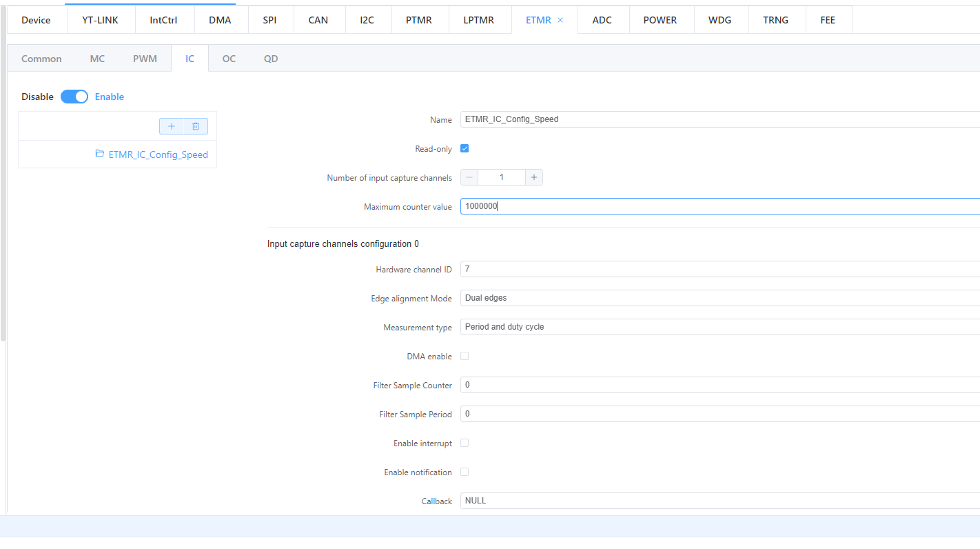This screenshot has height=549, width=980.
Task: Check the DMA enable checkbox
Action: pos(465,356)
